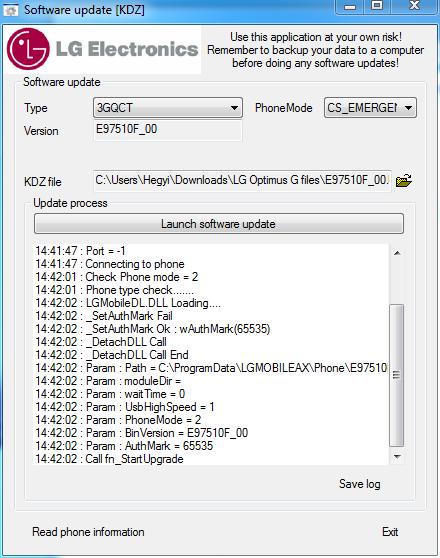440x558 pixels.
Task: Launch software update
Action: click(219, 224)
